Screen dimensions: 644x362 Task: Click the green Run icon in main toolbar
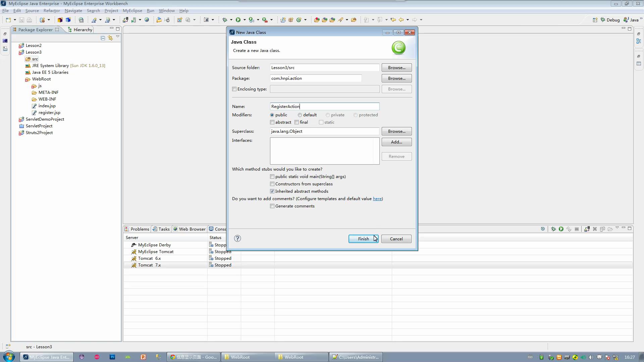238,20
